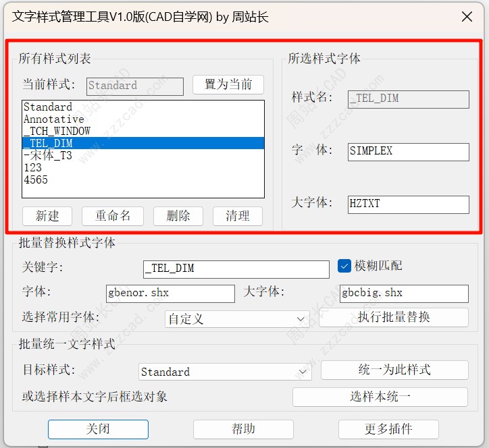This screenshot has width=489, height=448.
Task: Open 更多插件
Action: point(388,429)
